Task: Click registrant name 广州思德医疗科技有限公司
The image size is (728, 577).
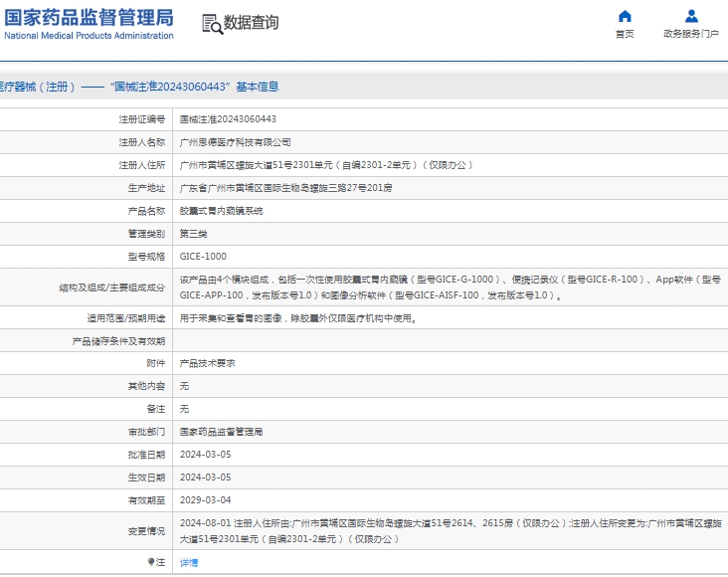Action: [x=235, y=142]
